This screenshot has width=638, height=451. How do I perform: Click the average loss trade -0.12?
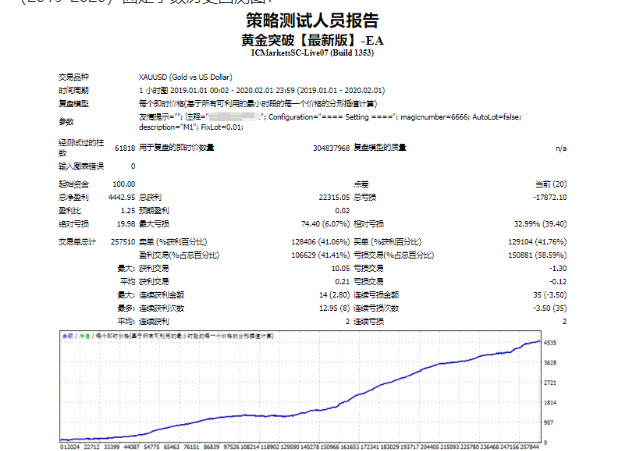558,282
